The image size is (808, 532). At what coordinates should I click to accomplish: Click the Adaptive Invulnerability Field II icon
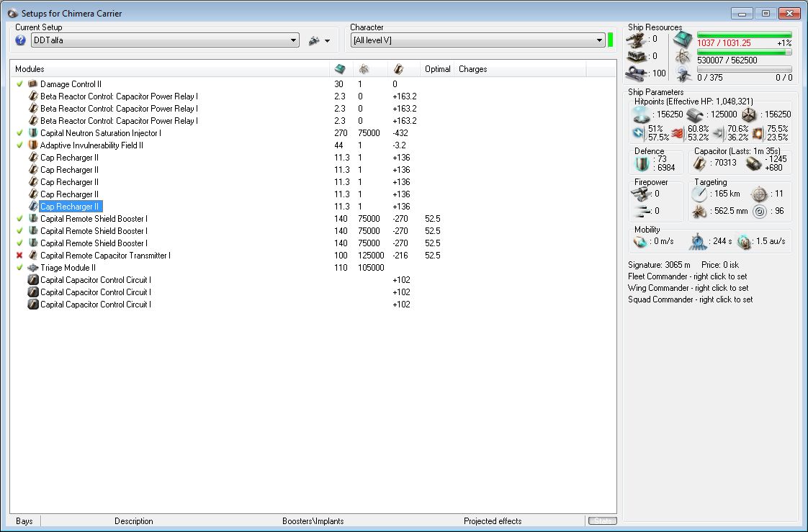33,145
